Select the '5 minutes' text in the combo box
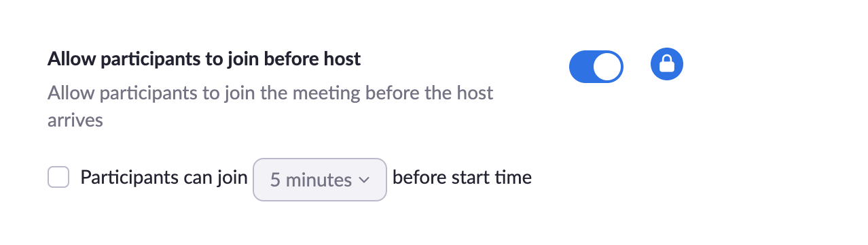 [311, 180]
